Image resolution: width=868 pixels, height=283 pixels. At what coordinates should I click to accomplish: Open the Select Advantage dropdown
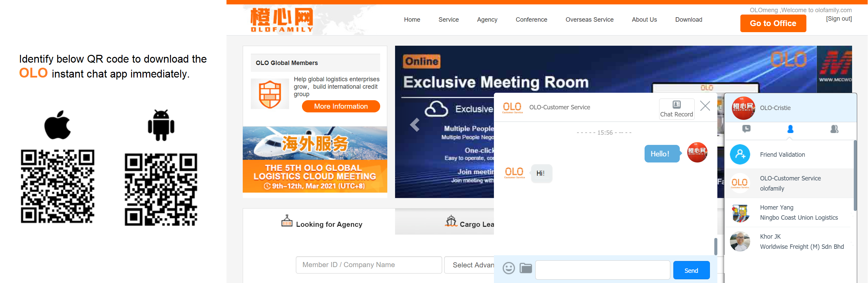tap(469, 265)
